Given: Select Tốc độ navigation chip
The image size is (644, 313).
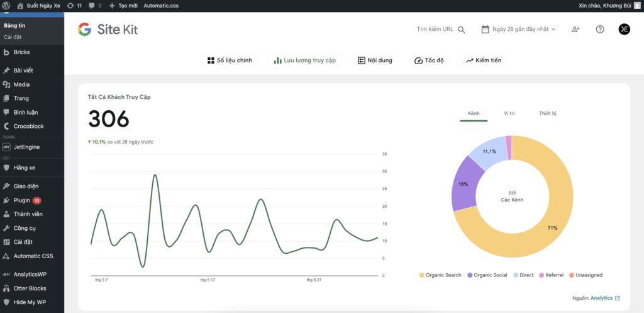Looking at the screenshot, I should 429,60.
